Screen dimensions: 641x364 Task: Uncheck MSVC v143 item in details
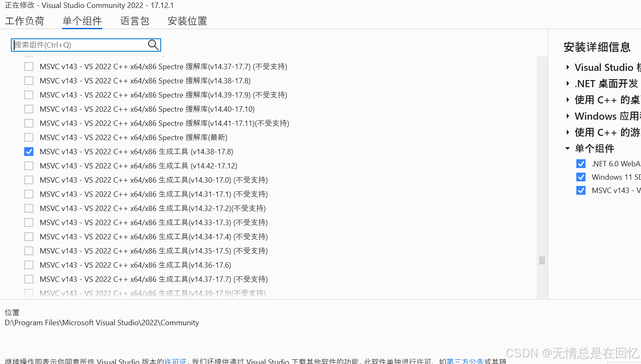click(x=581, y=191)
